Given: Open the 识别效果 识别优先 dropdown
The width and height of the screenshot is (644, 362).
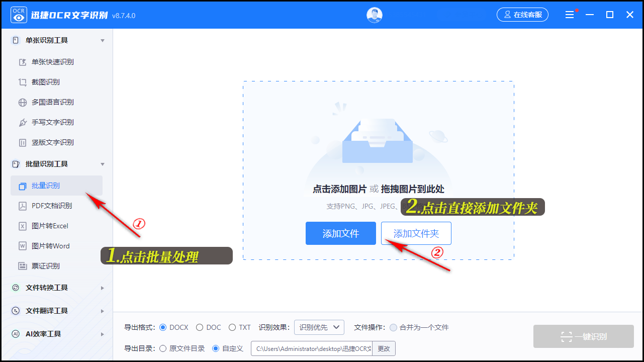Looking at the screenshot, I should coord(319,327).
